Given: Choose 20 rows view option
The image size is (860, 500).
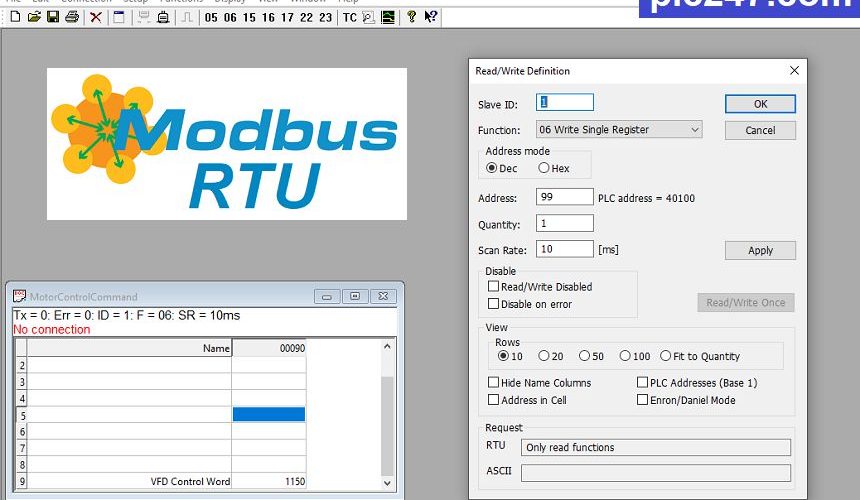Looking at the screenshot, I should [x=544, y=356].
